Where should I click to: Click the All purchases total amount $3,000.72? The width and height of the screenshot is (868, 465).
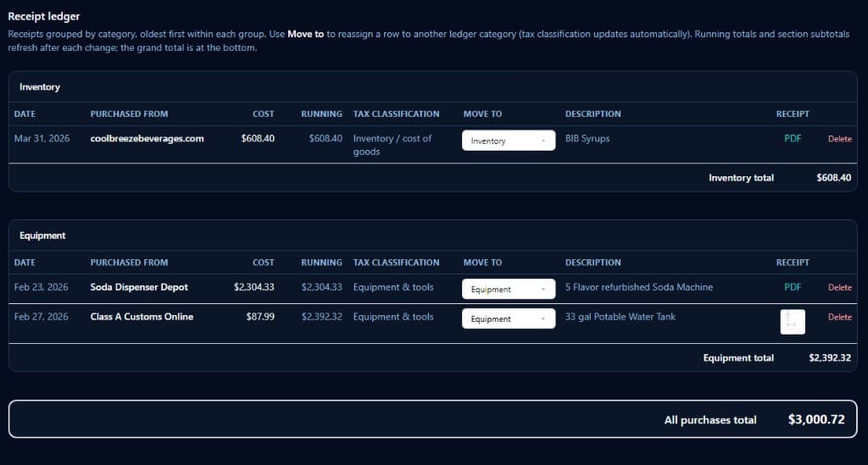coord(816,419)
